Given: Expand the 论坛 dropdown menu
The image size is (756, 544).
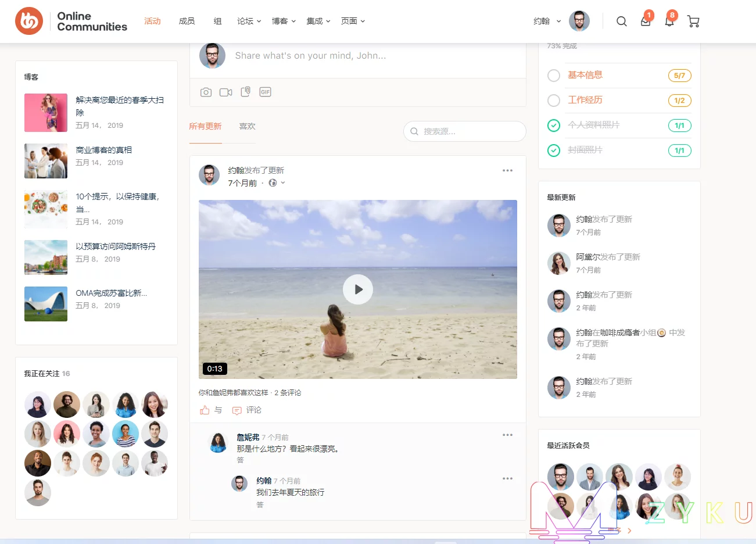Looking at the screenshot, I should point(249,21).
